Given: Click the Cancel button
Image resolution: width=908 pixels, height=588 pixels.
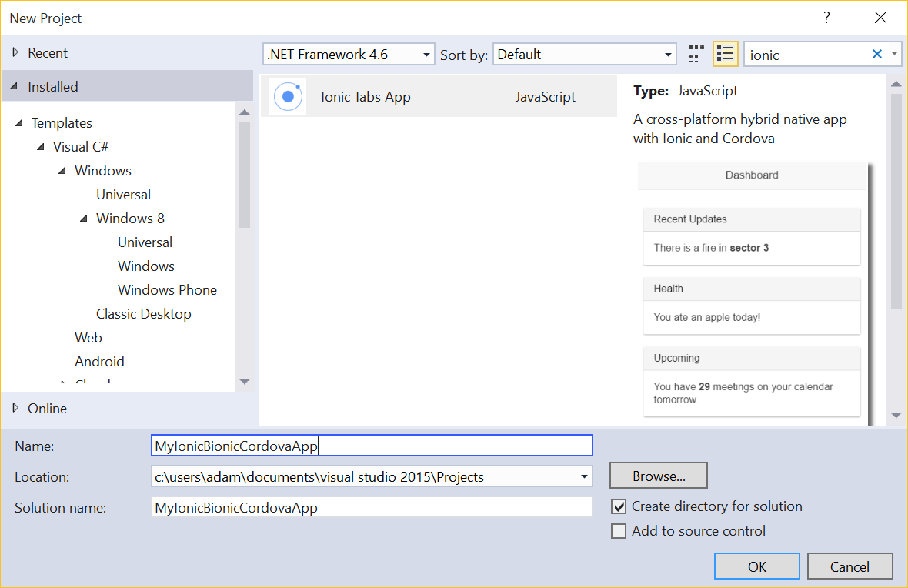Looking at the screenshot, I should coord(850,566).
